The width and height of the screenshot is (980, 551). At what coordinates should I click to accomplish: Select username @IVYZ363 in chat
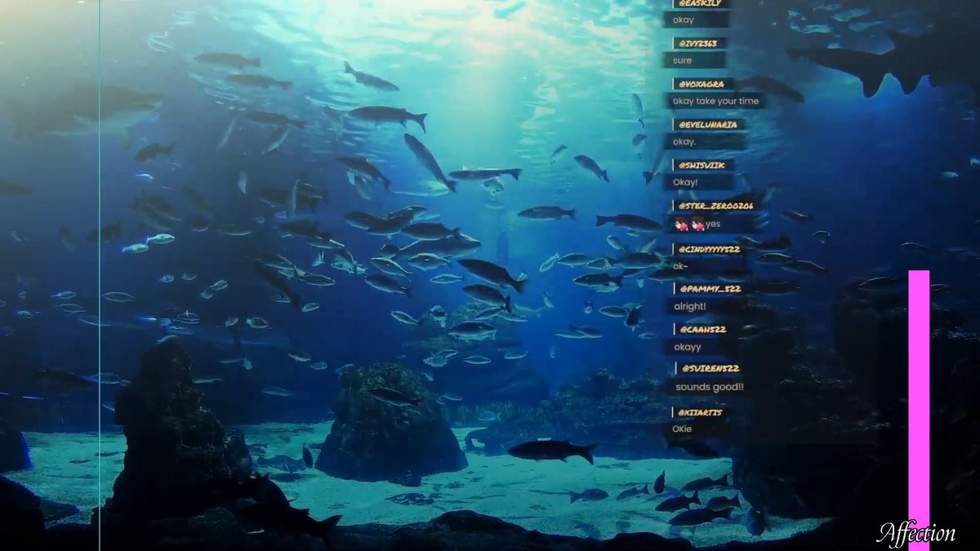click(x=698, y=43)
